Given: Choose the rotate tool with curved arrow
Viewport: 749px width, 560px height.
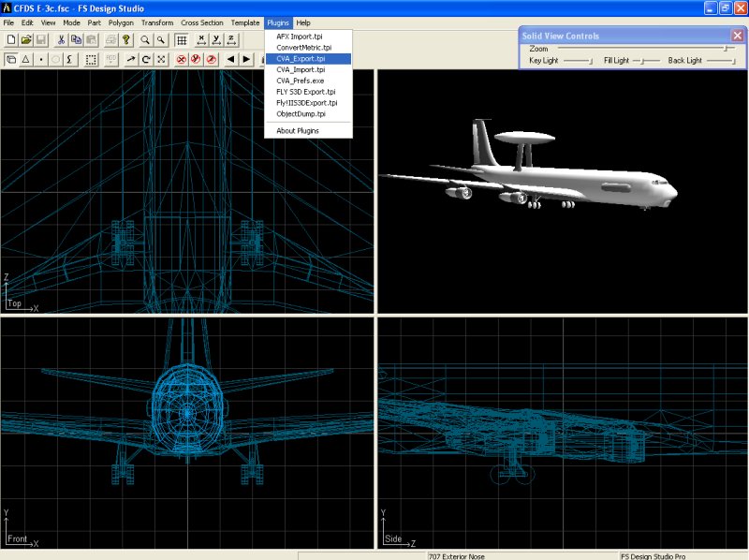Looking at the screenshot, I should [146, 59].
